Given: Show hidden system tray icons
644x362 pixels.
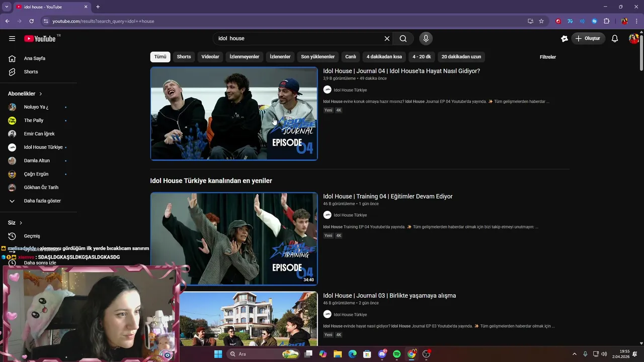Looking at the screenshot, I should coord(574,354).
